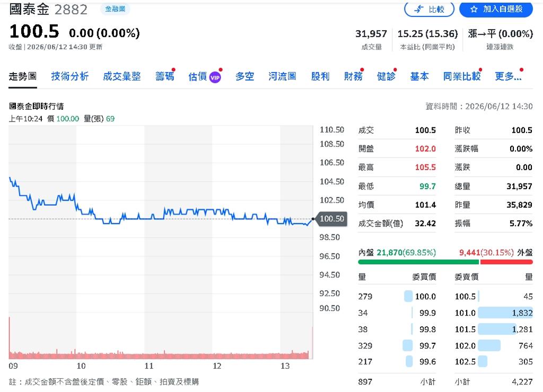Select the 健診 tab
The height and width of the screenshot is (392, 543).
(386, 76)
